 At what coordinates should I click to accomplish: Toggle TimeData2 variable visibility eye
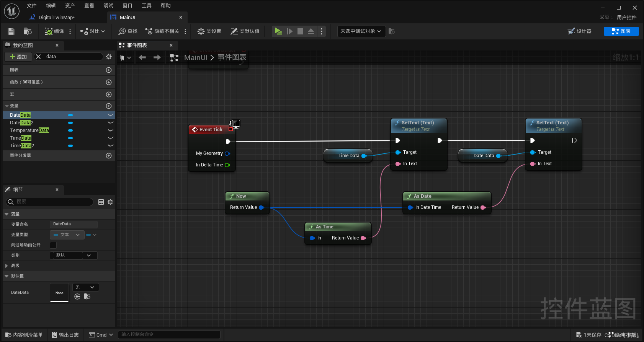coord(110,146)
